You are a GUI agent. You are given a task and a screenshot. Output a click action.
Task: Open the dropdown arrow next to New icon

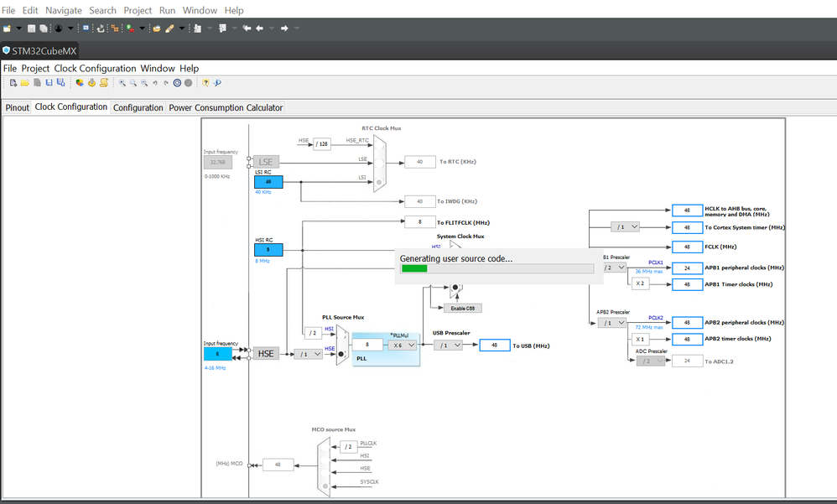(x=19, y=29)
